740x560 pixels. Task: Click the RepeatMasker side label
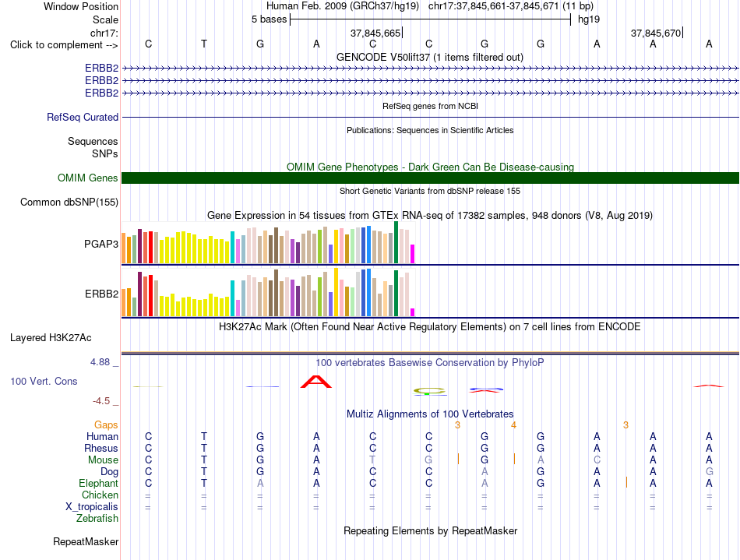pos(86,541)
